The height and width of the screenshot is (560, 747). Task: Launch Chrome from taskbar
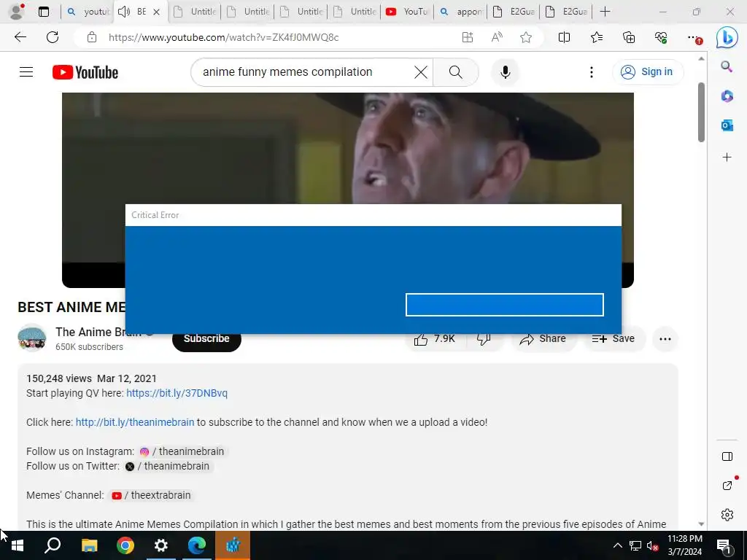(125, 545)
